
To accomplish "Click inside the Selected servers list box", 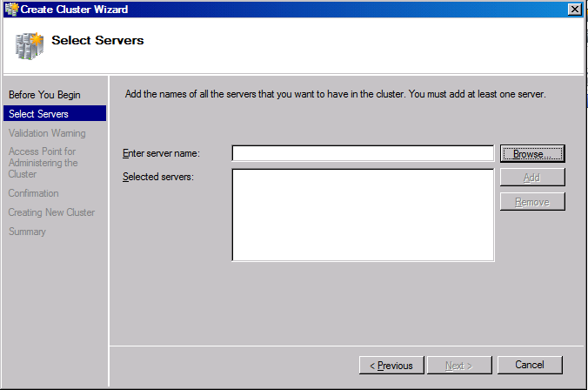I will tap(363, 215).
